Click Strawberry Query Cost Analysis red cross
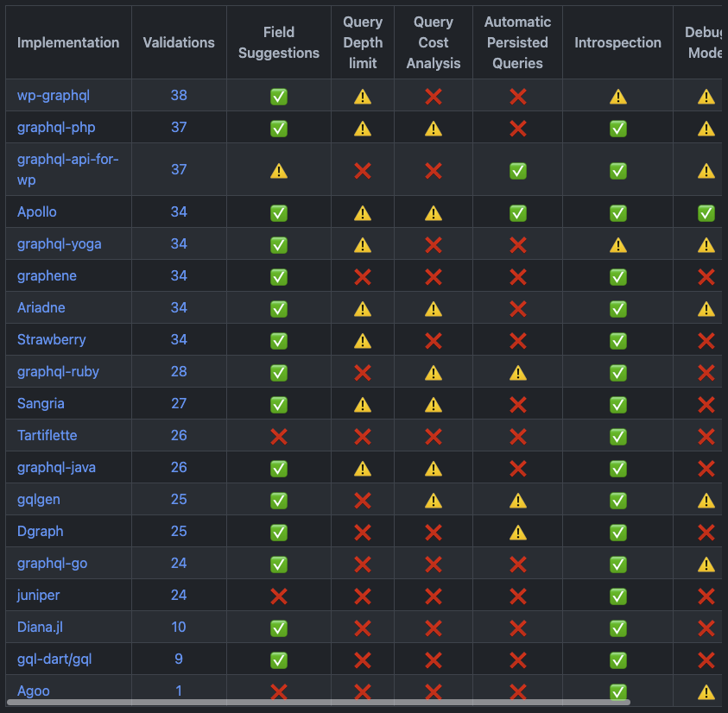The width and height of the screenshot is (728, 713). pos(434,341)
